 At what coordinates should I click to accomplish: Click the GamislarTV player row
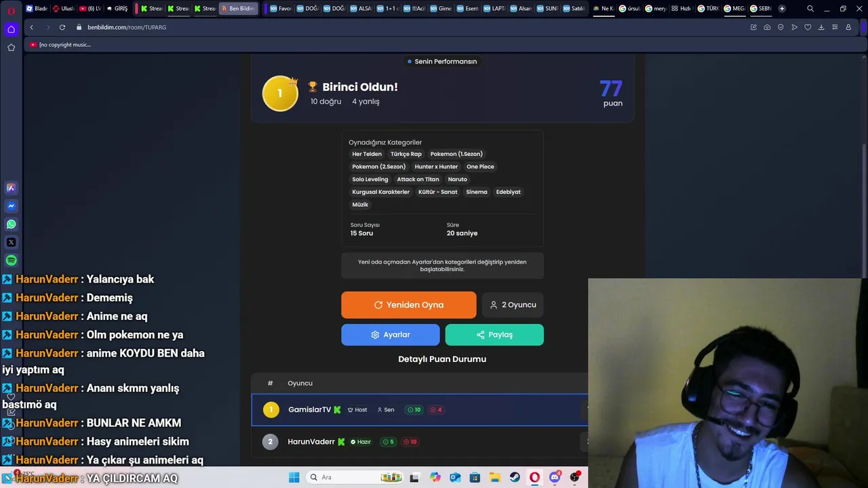click(x=420, y=410)
